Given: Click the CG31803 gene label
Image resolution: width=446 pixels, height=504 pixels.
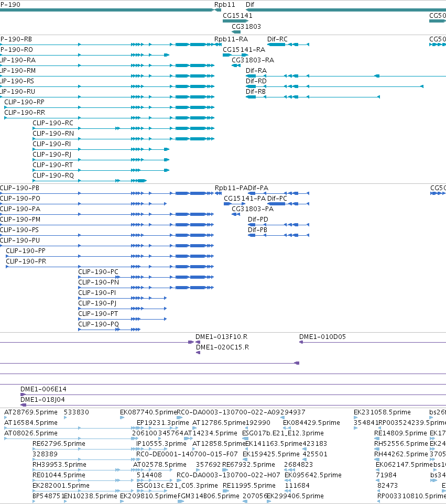Looking at the screenshot, I should click(246, 26).
